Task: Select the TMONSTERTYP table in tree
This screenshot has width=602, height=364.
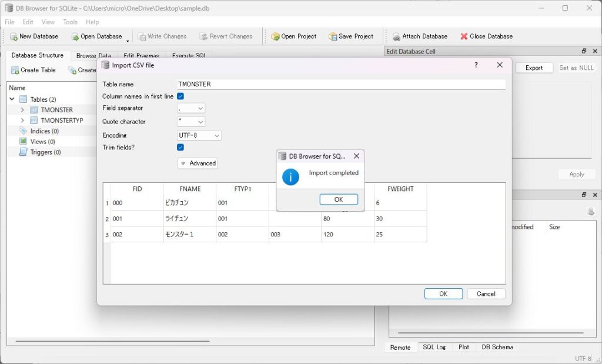Action: pyautogui.click(x=62, y=121)
